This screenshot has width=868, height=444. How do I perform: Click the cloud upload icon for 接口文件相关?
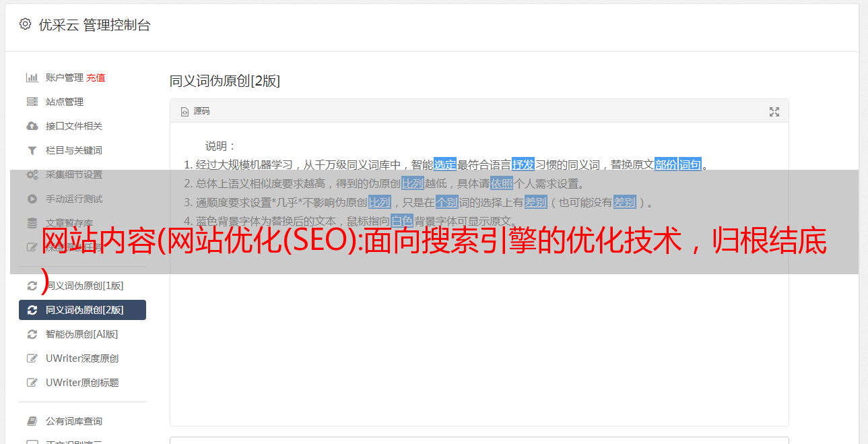point(32,126)
